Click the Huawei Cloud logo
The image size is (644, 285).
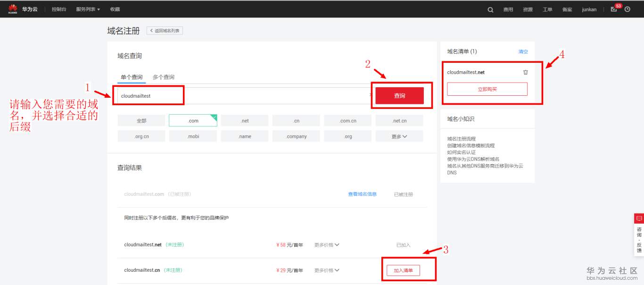click(x=23, y=9)
